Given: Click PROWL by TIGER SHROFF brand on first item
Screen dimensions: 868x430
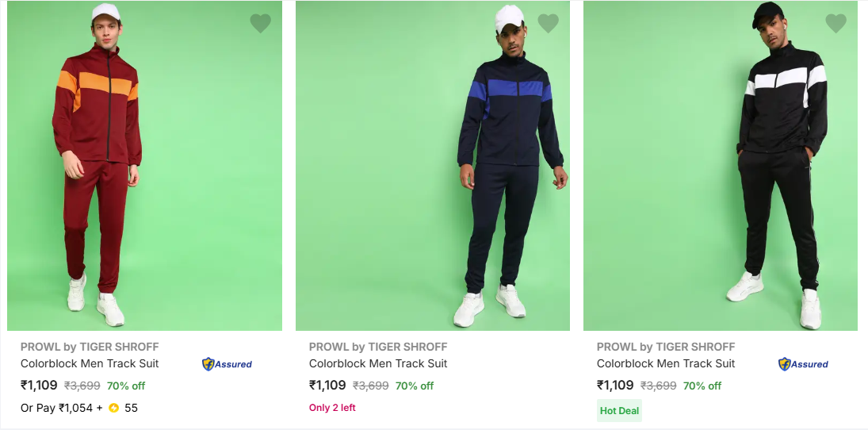Looking at the screenshot, I should [x=90, y=347].
